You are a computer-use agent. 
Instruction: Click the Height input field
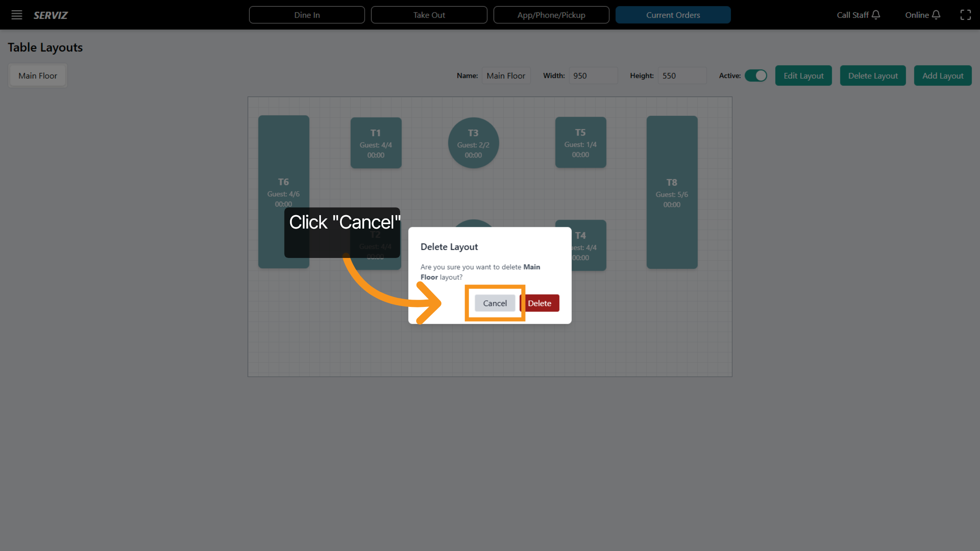682,76
